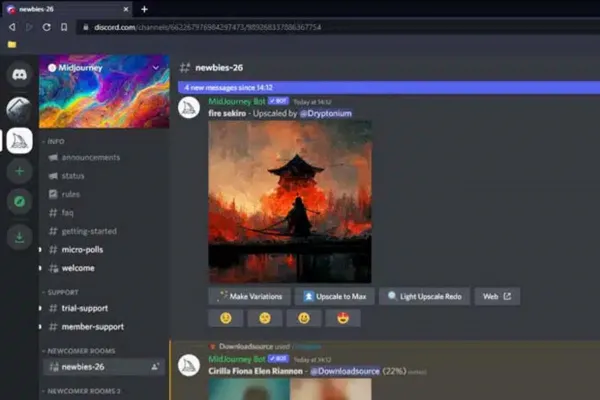Open the announcements channel
This screenshot has height=400, width=600.
[x=90, y=158]
